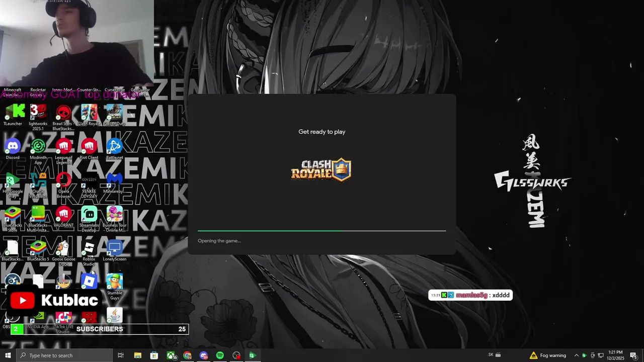This screenshot has width=644, height=362.
Task: Click the loading progress bar in the dialog
Action: (321, 231)
